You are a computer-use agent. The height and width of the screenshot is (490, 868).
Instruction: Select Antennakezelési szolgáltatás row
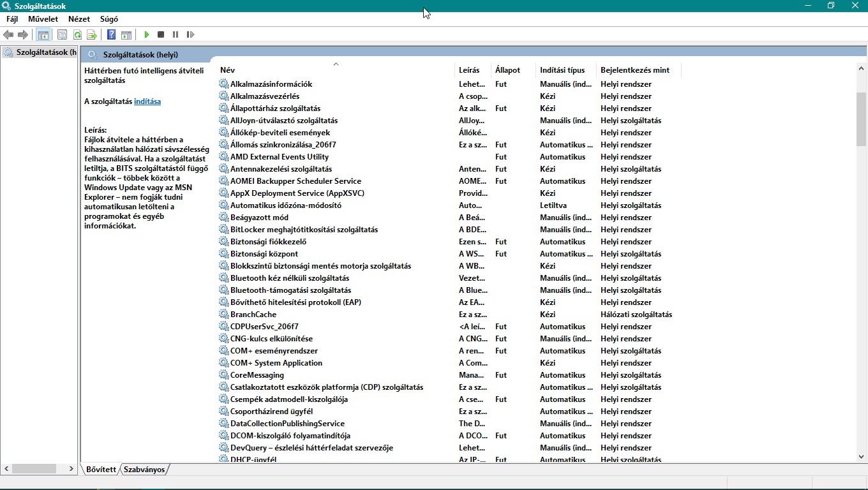pos(449,168)
